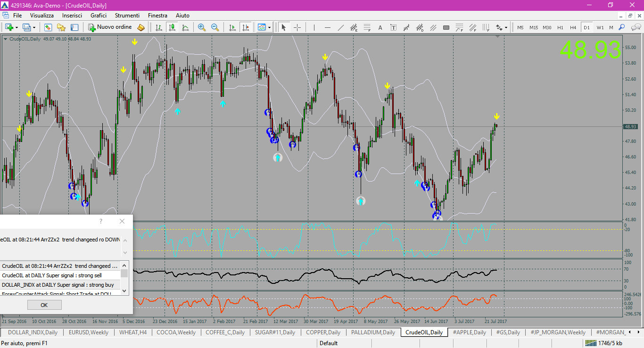Switch to the M5 timeframe
This screenshot has width=644, height=348.
click(x=520, y=27)
